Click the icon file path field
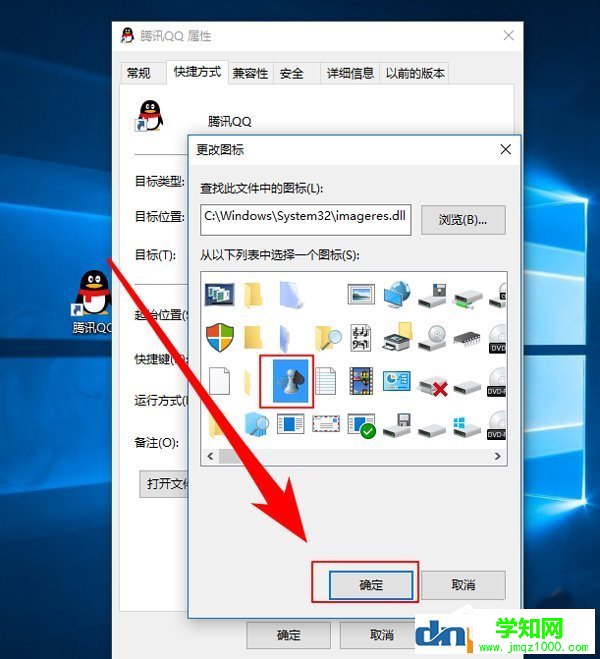This screenshot has height=659, width=600. [305, 220]
